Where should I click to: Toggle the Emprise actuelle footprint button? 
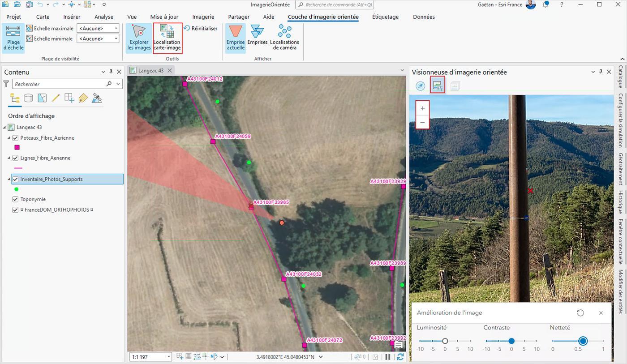(x=236, y=38)
